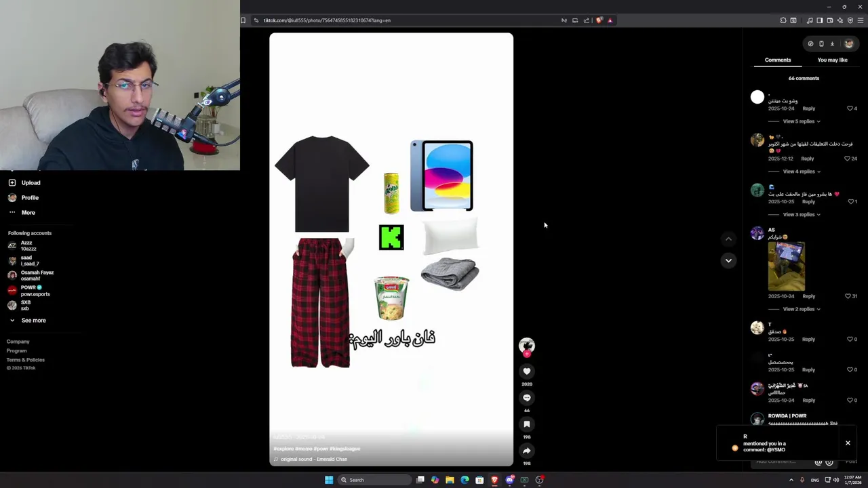This screenshot has height=488, width=868.
Task: Click the Company footer link
Action: point(18,342)
